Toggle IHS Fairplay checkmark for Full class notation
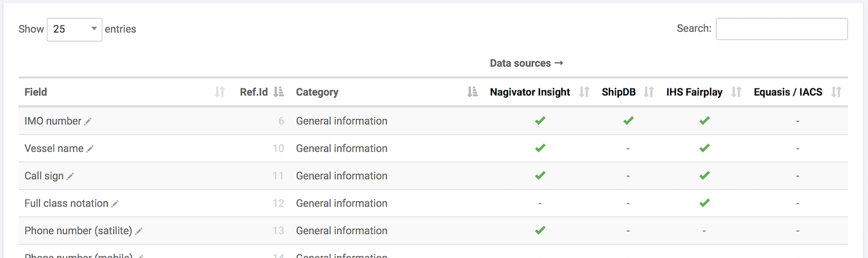 click(704, 203)
